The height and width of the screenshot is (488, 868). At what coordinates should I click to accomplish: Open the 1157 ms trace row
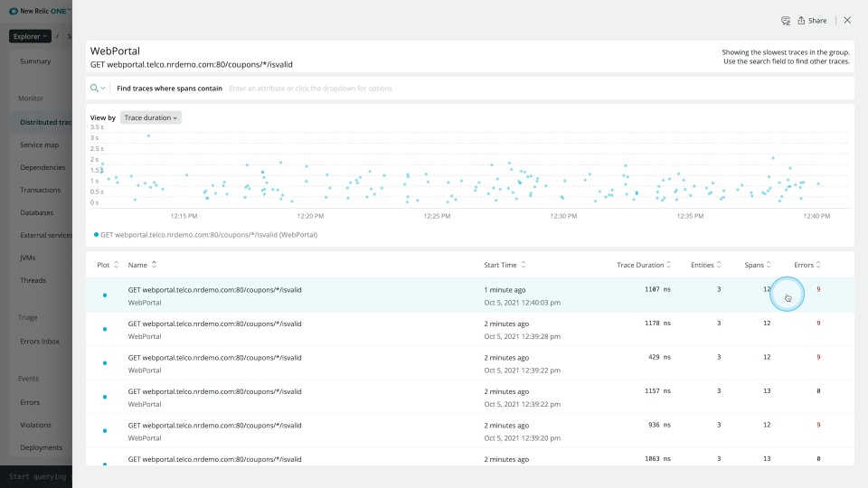470,398
